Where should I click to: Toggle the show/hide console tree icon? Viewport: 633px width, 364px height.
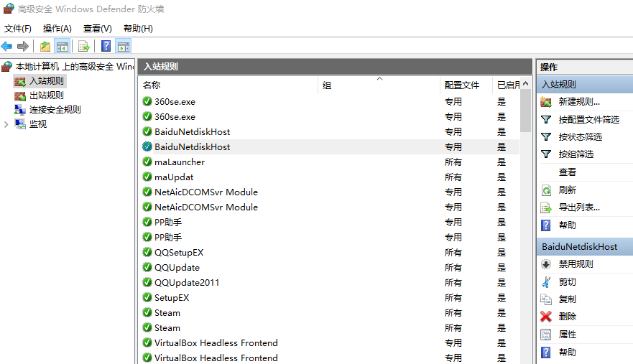point(63,47)
